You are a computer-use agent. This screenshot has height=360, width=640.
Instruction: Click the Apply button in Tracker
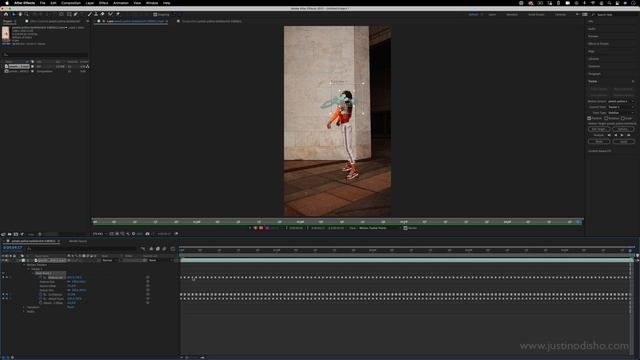coord(623,141)
